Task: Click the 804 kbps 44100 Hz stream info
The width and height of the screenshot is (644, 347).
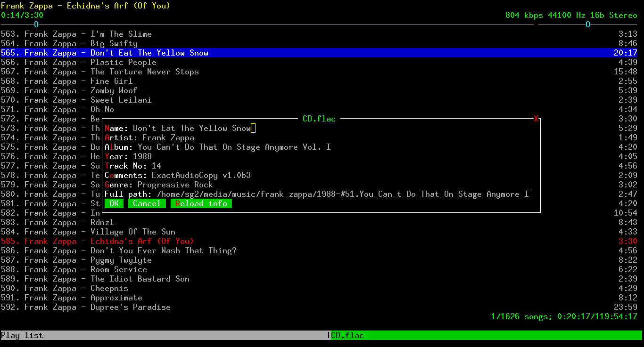Action: click(571, 15)
